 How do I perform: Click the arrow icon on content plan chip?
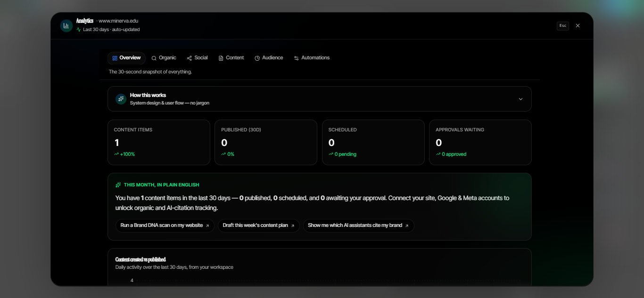click(x=292, y=226)
